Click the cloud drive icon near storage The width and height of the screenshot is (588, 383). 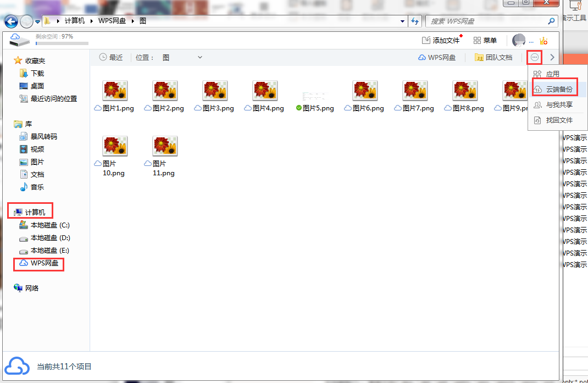19,40
